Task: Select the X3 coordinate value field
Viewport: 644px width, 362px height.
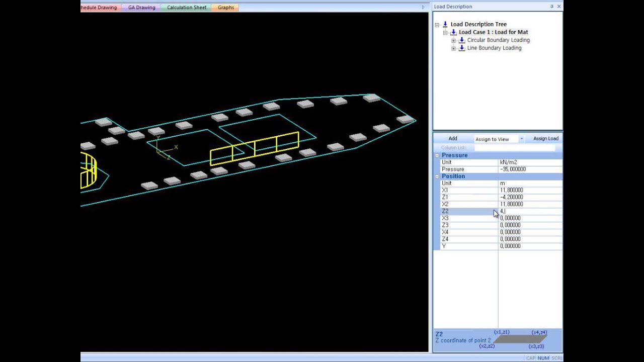Action: click(530, 218)
